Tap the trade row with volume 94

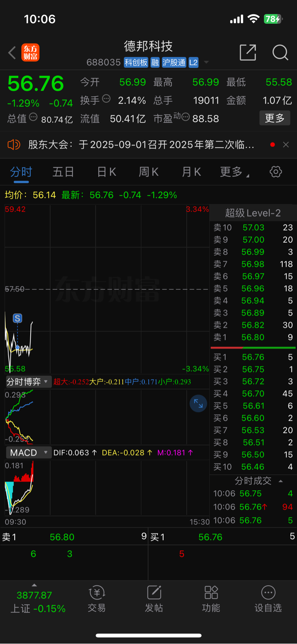point(253,507)
